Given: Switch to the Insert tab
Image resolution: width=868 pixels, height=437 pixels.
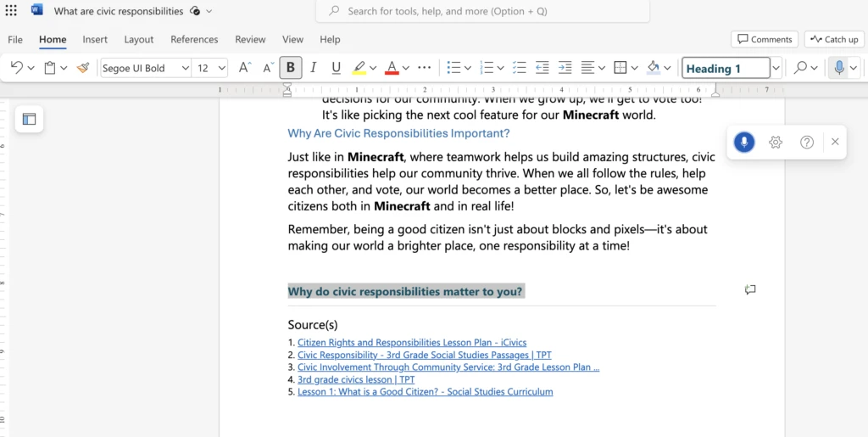Looking at the screenshot, I should tap(95, 39).
